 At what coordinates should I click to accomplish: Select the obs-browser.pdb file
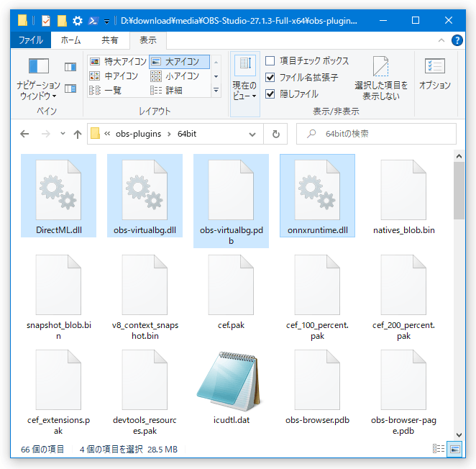click(317, 386)
